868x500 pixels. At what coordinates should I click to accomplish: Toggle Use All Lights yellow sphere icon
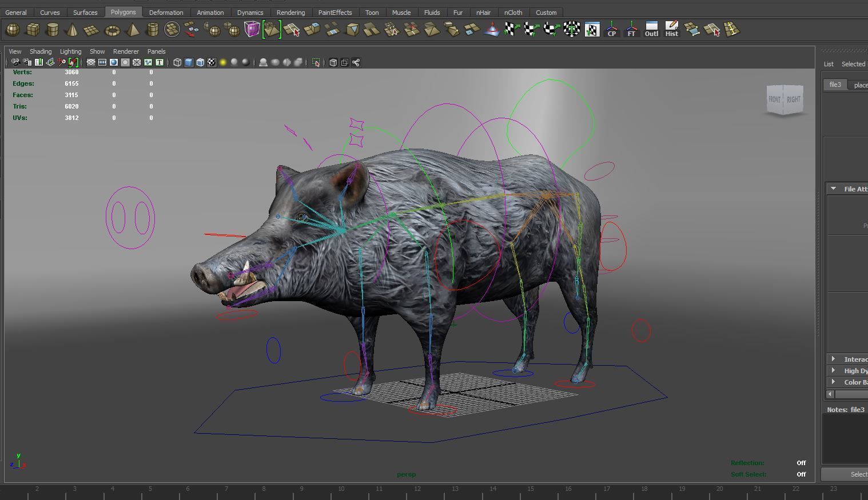(x=223, y=62)
